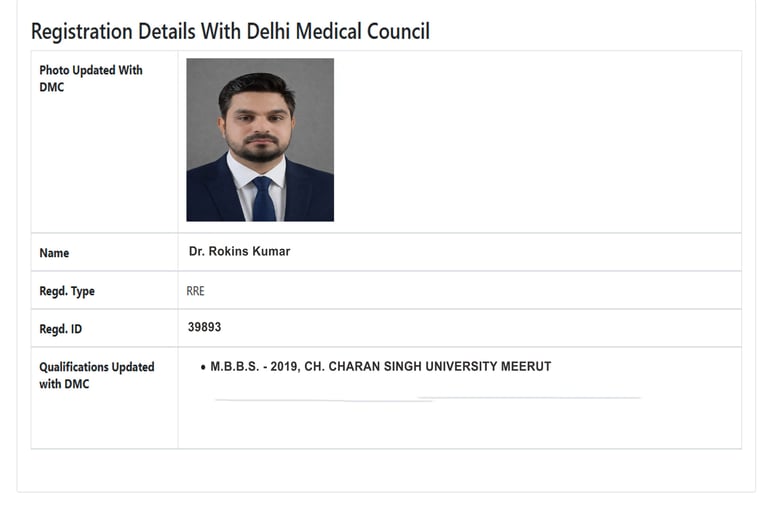Click the surname "Kumar" in the Name row
The width and height of the screenshot is (768, 512).
(x=270, y=251)
